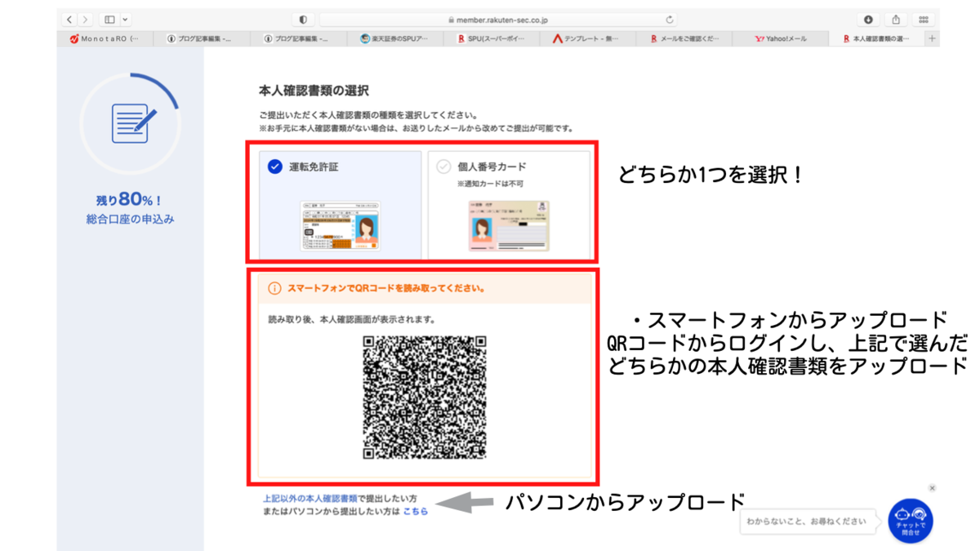Click the 総合口座の申込み label

pos(130,219)
